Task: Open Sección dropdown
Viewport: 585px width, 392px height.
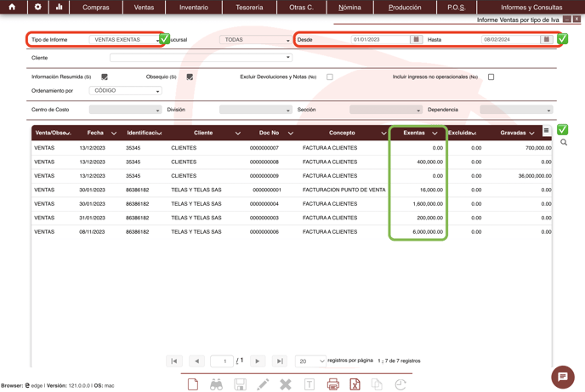Action: coord(386,110)
